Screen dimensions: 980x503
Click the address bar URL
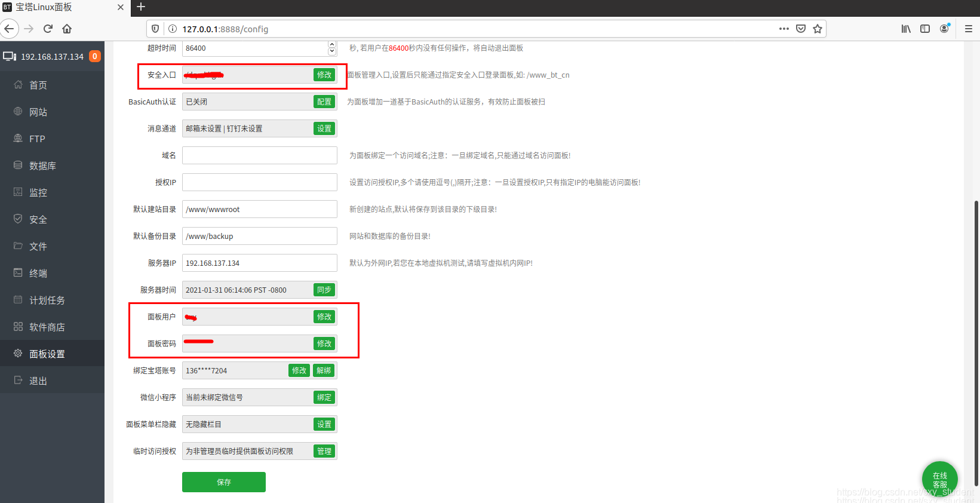click(x=225, y=29)
